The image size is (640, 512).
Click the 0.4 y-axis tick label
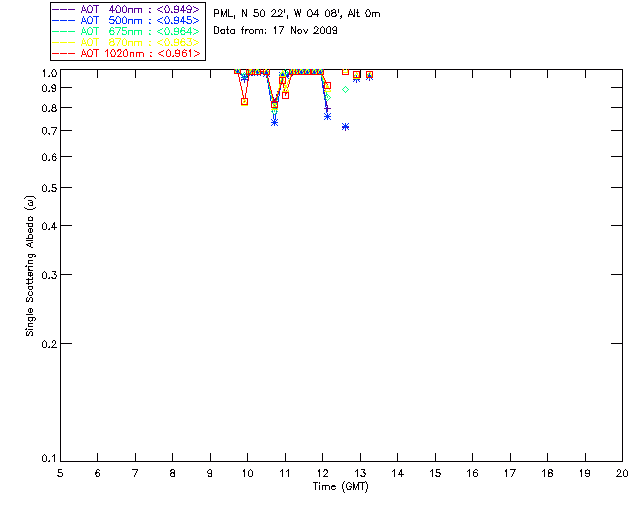click(x=49, y=226)
